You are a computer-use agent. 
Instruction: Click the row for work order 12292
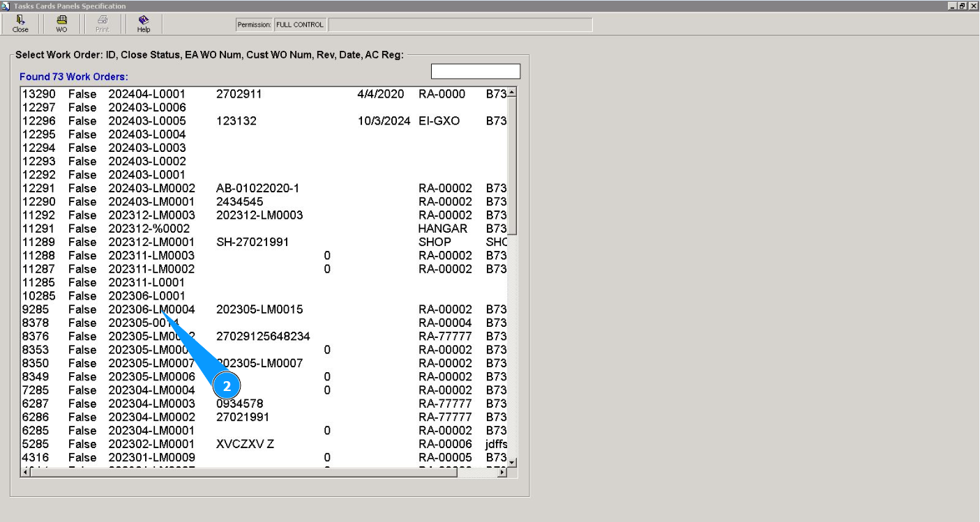pyautogui.click(x=264, y=174)
